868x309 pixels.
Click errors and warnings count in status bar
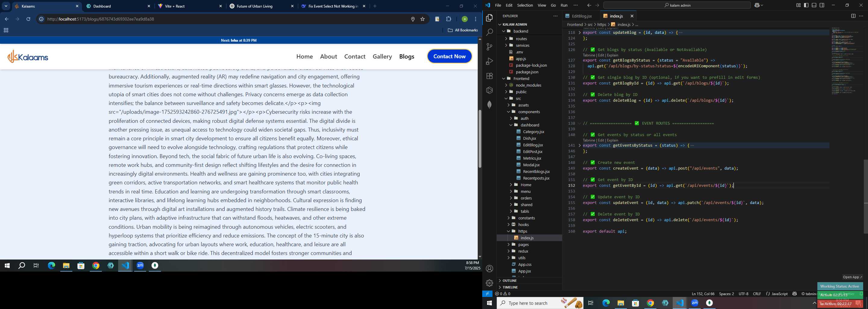(x=503, y=294)
